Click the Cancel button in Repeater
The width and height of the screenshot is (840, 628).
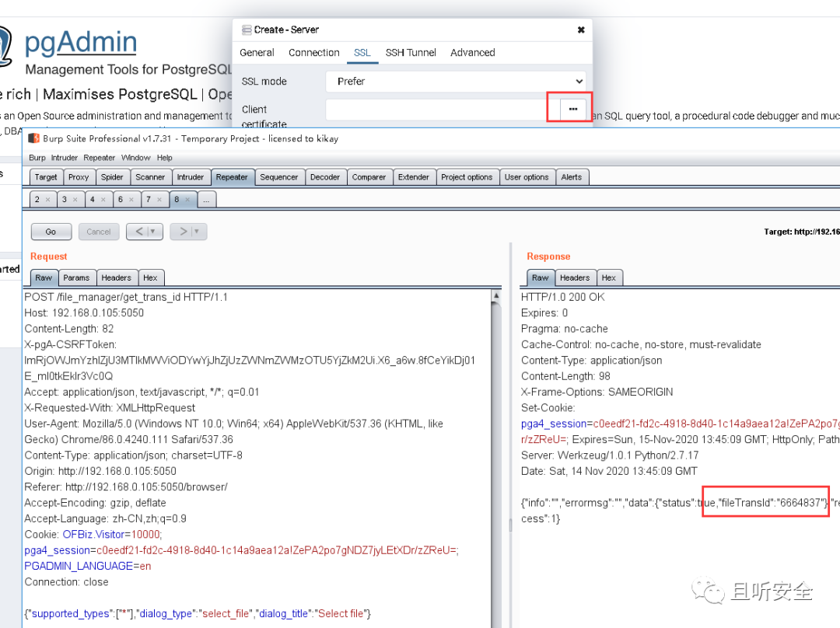tap(99, 232)
